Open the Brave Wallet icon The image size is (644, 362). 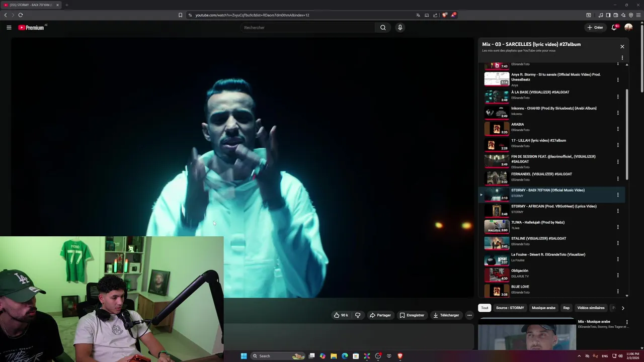coord(615,15)
